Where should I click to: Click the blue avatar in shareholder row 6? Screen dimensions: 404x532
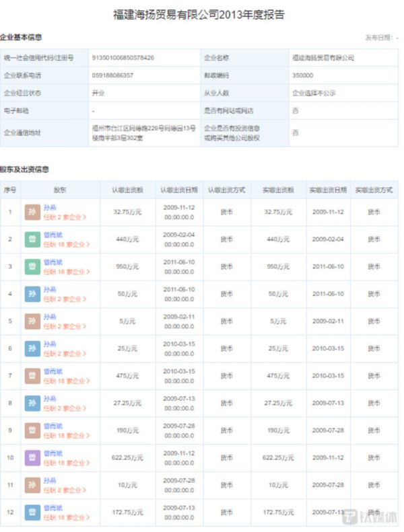point(32,348)
